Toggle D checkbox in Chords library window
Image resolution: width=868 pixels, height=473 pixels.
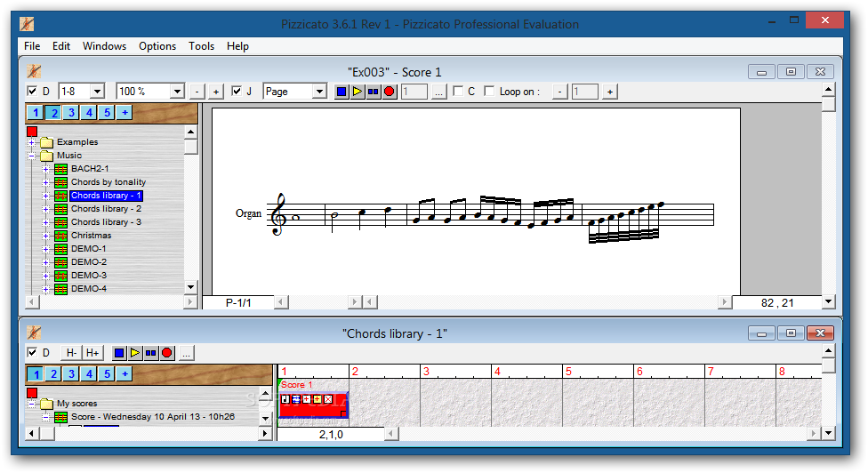pyautogui.click(x=32, y=352)
